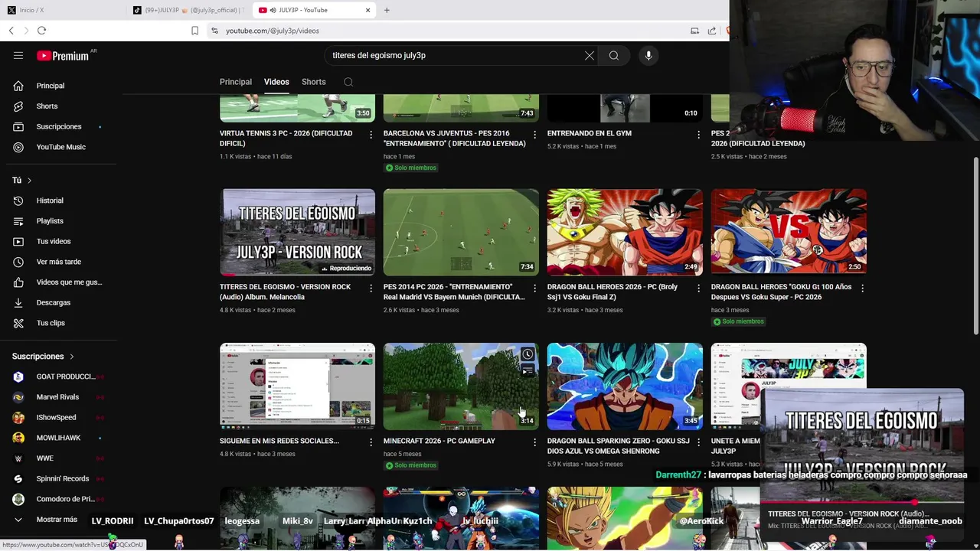Screen dimensions: 980x551
Task: Open options menu for Entrenando en el gym video
Action: (698, 134)
